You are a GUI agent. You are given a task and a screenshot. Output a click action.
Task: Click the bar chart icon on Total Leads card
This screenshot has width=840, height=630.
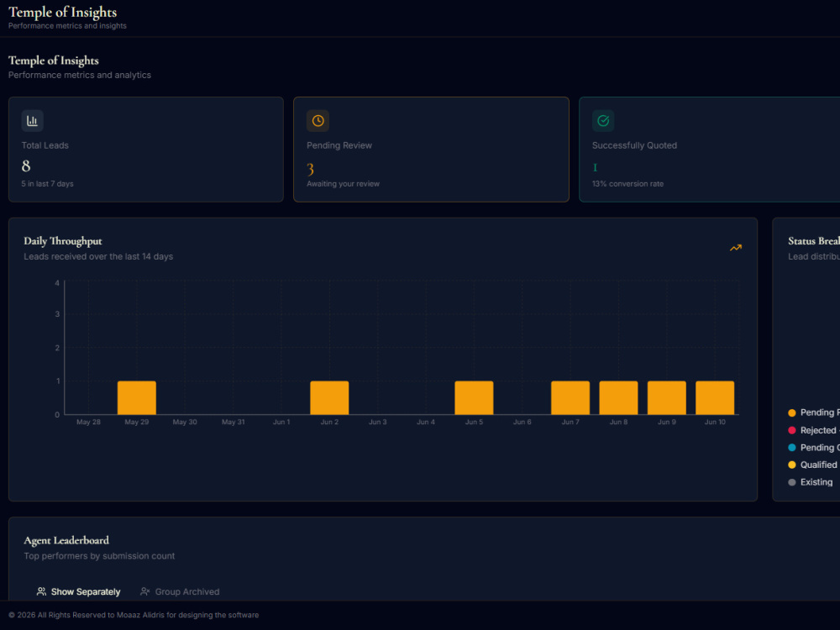click(x=32, y=120)
